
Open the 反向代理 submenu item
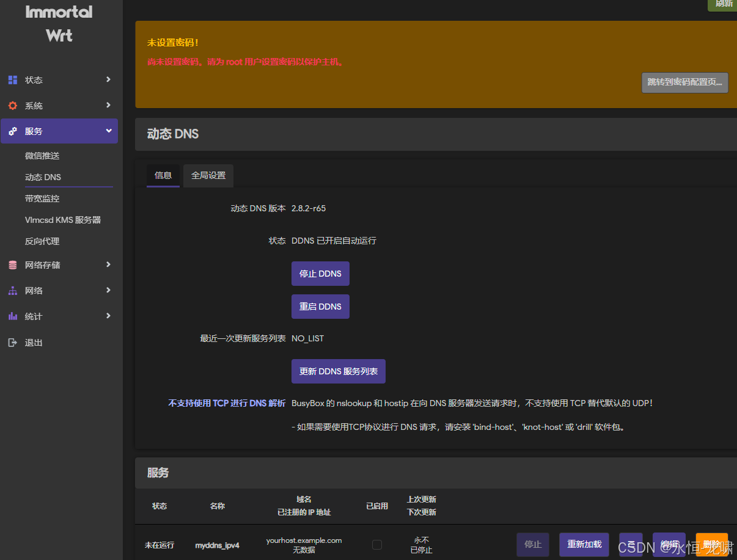point(42,241)
